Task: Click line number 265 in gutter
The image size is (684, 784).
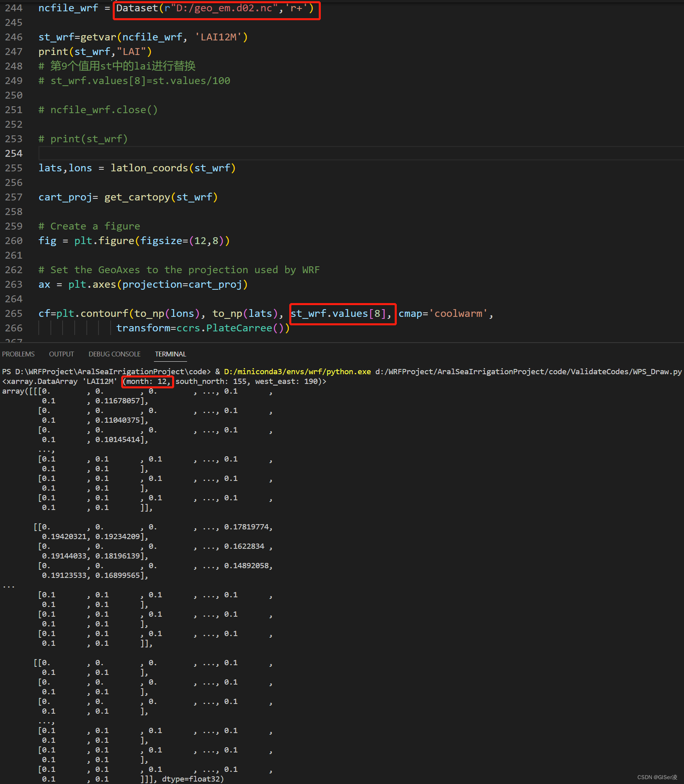Action: pos(14,314)
